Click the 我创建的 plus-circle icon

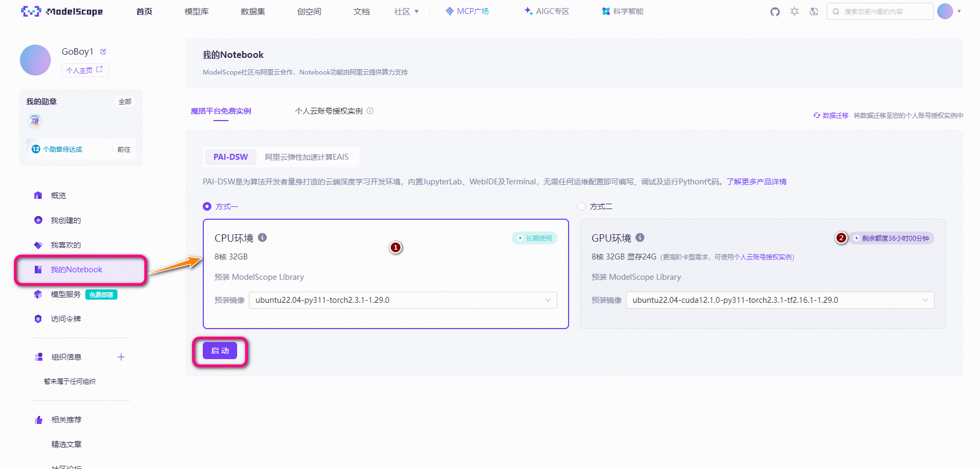tap(38, 220)
